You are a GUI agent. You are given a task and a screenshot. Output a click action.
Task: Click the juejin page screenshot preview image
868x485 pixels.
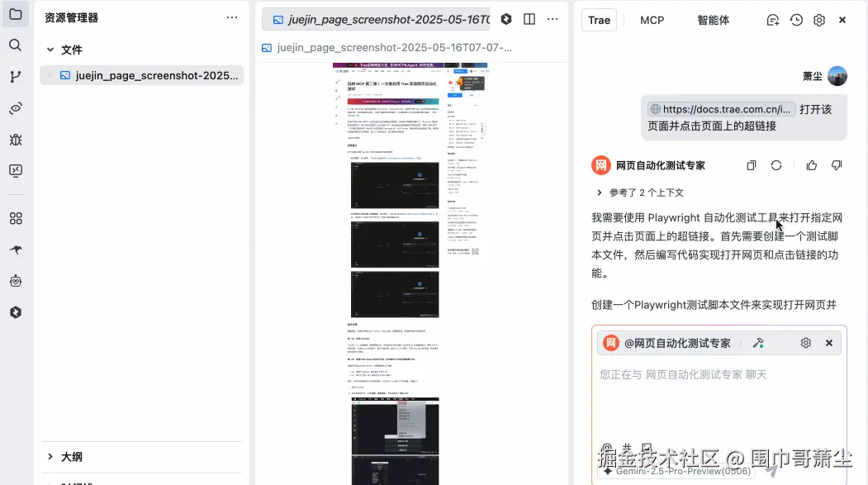(410, 273)
